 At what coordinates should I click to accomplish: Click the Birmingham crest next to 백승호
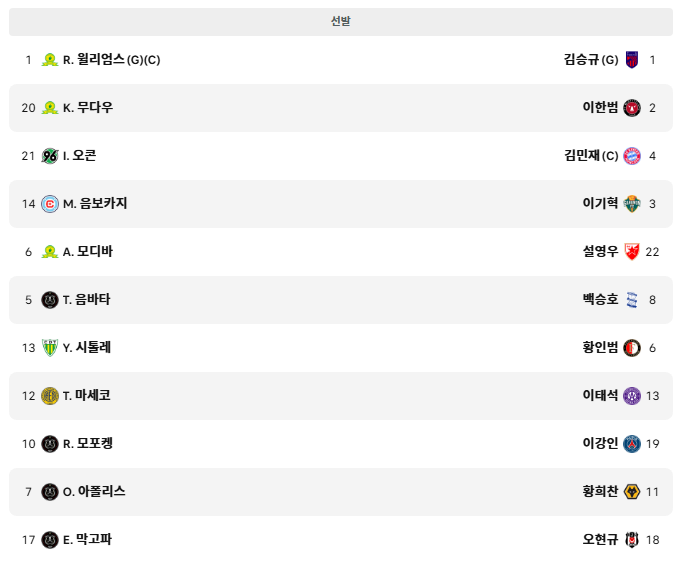632,300
